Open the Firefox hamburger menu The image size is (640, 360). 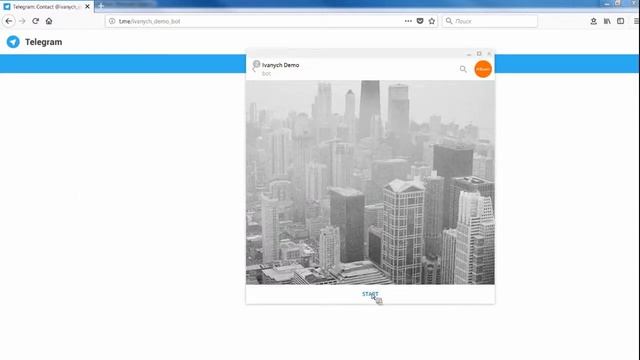636,21
